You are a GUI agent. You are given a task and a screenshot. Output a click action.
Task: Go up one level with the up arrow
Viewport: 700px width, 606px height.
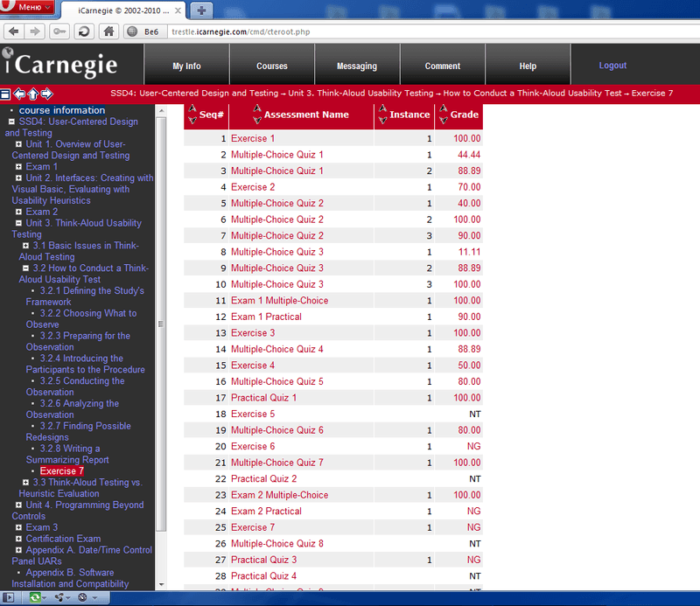pyautogui.click(x=33, y=94)
